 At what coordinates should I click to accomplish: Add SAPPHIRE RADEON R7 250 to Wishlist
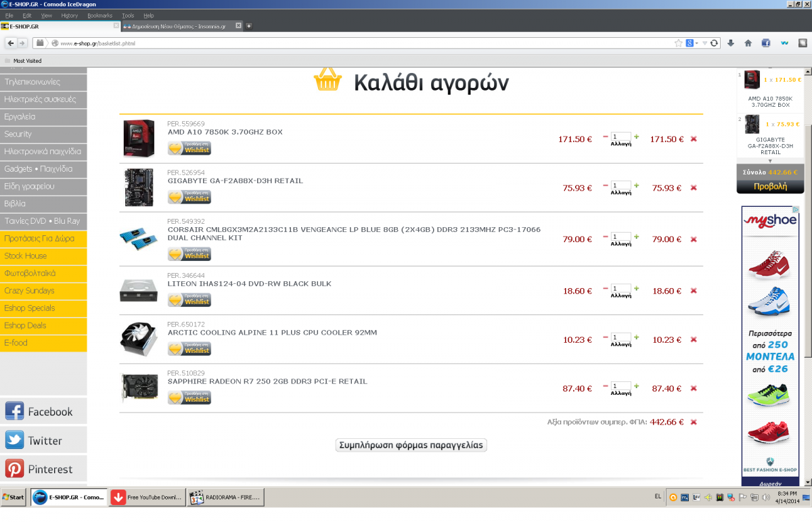tap(189, 397)
